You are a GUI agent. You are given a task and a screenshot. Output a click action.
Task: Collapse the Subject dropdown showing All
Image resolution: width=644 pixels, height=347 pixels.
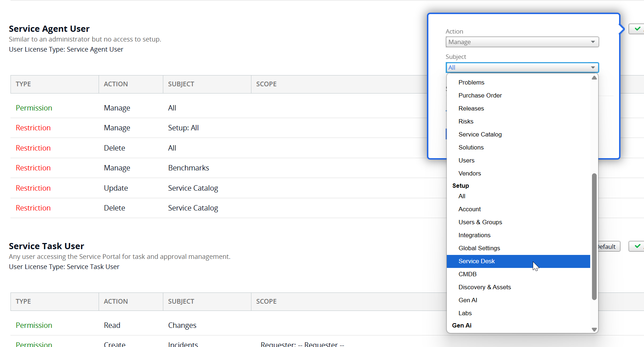pyautogui.click(x=522, y=68)
